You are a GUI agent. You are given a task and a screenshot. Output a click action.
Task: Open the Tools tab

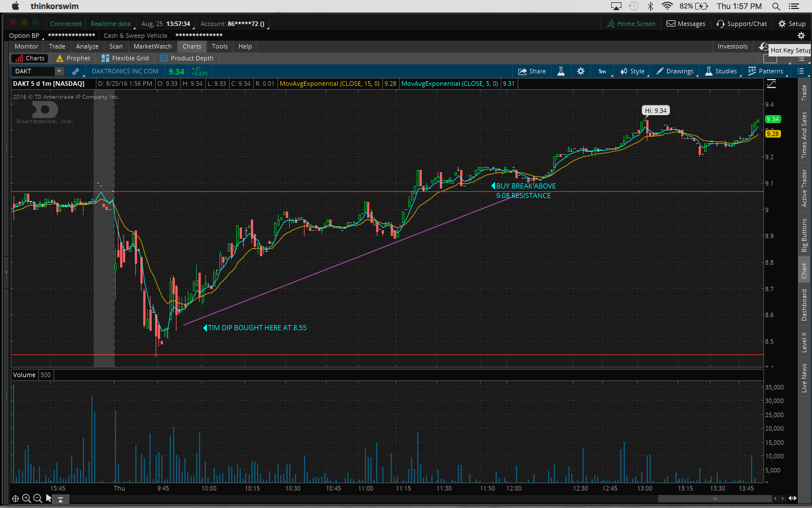click(x=220, y=46)
